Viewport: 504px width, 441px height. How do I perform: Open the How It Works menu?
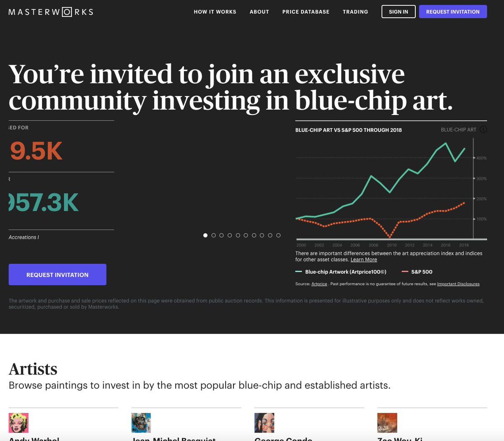click(x=215, y=12)
